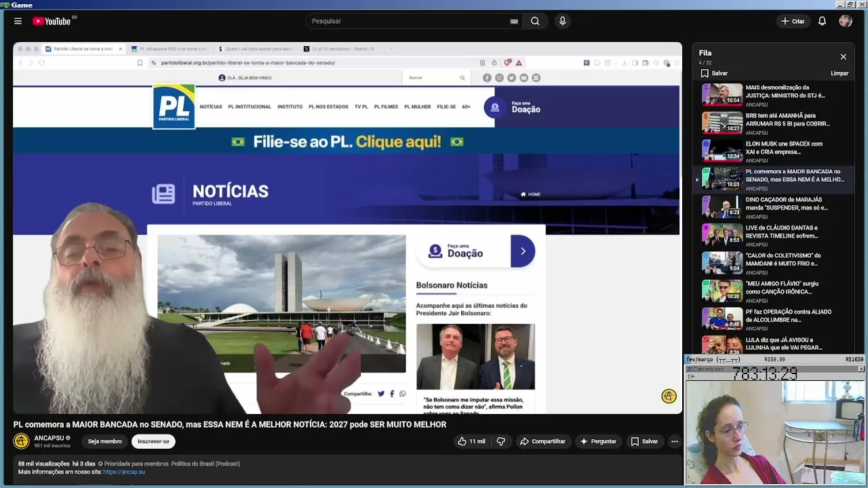868x488 pixels.
Task: Open the on-screen keyboard icon in search
Action: pos(514,21)
